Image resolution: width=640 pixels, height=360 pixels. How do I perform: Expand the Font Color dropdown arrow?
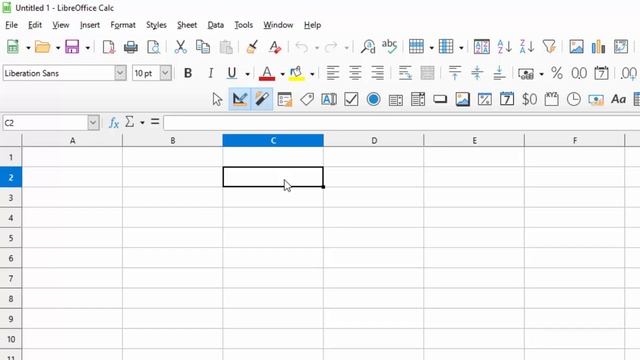click(282, 74)
